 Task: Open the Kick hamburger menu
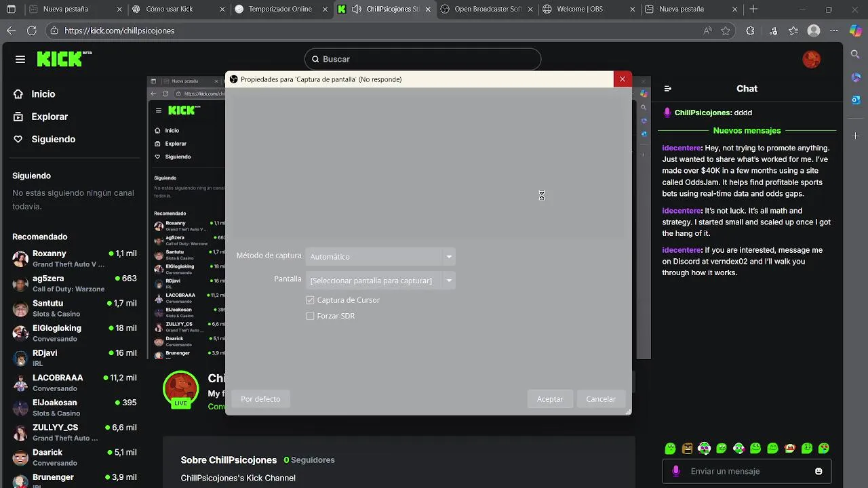pos(20,60)
